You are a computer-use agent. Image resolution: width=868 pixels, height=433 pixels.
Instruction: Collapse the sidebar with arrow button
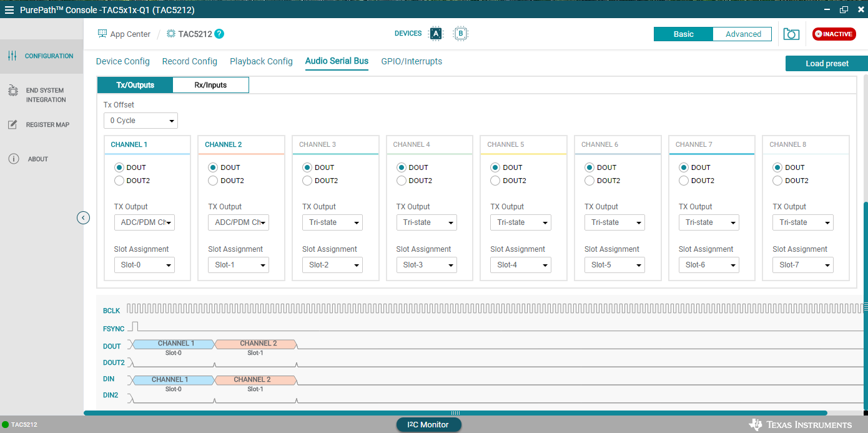point(83,218)
